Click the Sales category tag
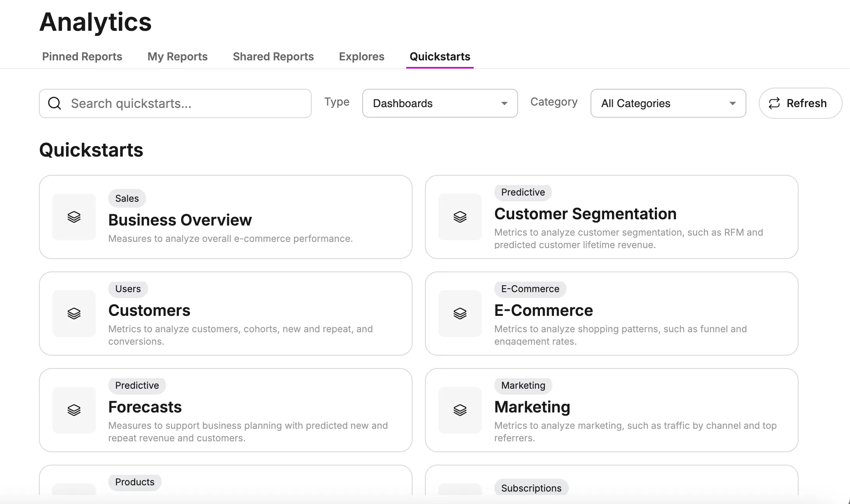Image resolution: width=850 pixels, height=504 pixels. coord(127,198)
